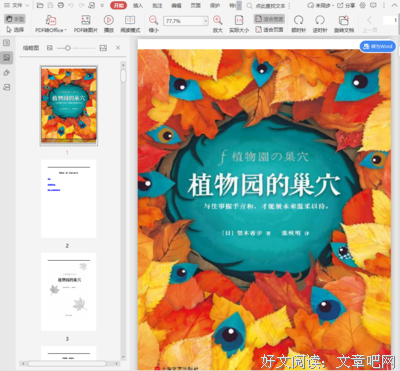This screenshot has height=371, width=400.
Task: Open PDF转Office dropdown arrow
Action: (65, 30)
